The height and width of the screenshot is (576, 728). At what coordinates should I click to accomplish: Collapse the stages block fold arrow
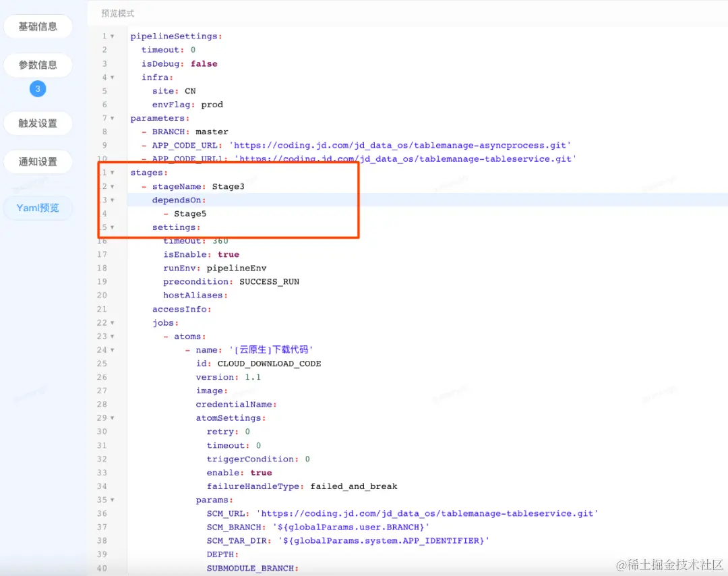coord(113,173)
